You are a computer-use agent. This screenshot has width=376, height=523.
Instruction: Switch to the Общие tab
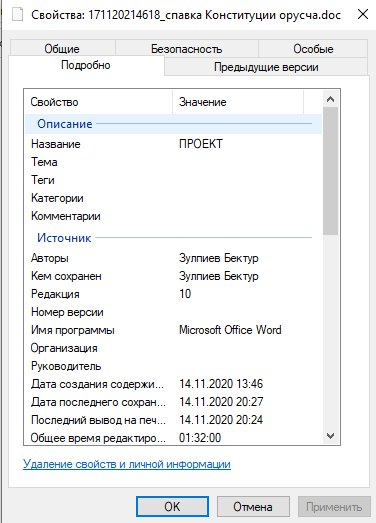coord(62,48)
